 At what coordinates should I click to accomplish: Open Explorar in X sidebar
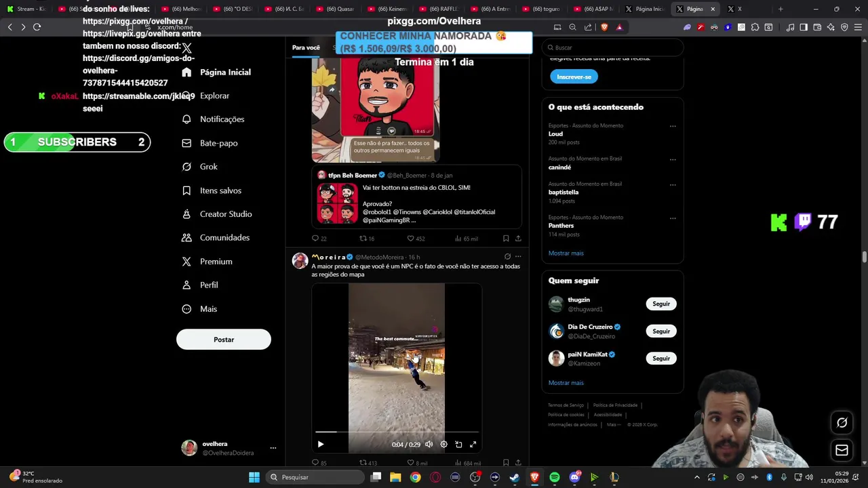click(x=207, y=96)
